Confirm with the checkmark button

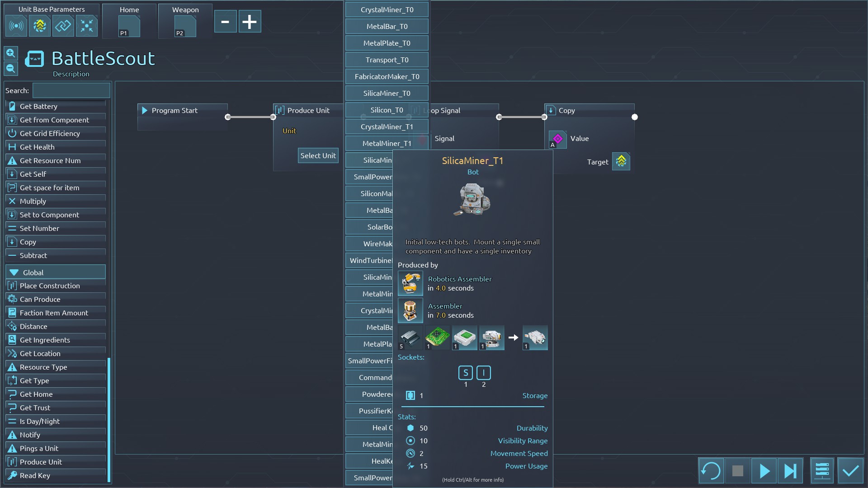coord(850,471)
